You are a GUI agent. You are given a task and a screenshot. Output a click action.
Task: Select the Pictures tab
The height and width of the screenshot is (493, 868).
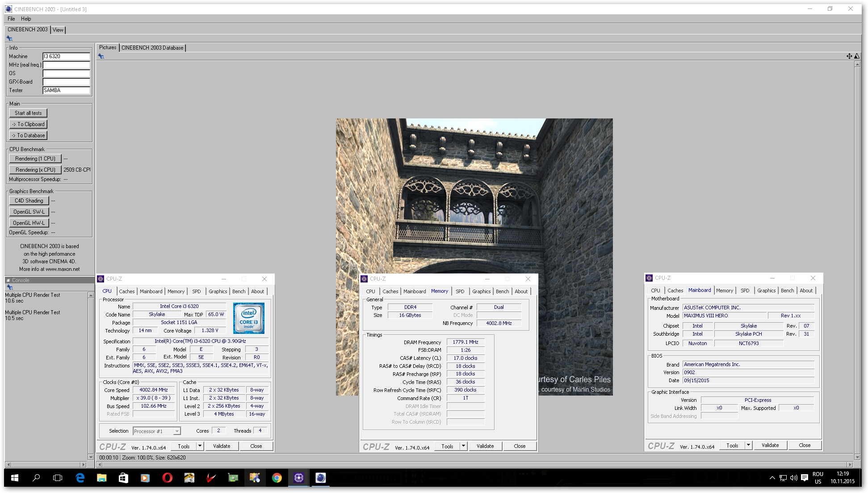pyautogui.click(x=108, y=47)
